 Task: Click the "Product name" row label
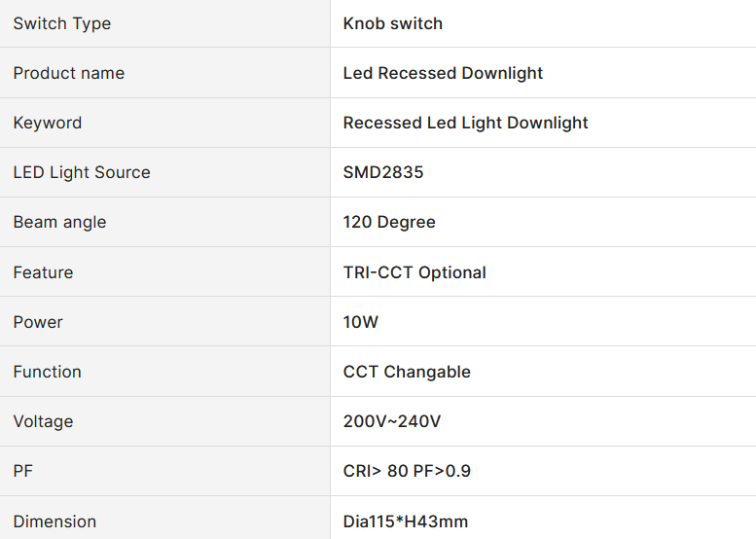(x=69, y=73)
